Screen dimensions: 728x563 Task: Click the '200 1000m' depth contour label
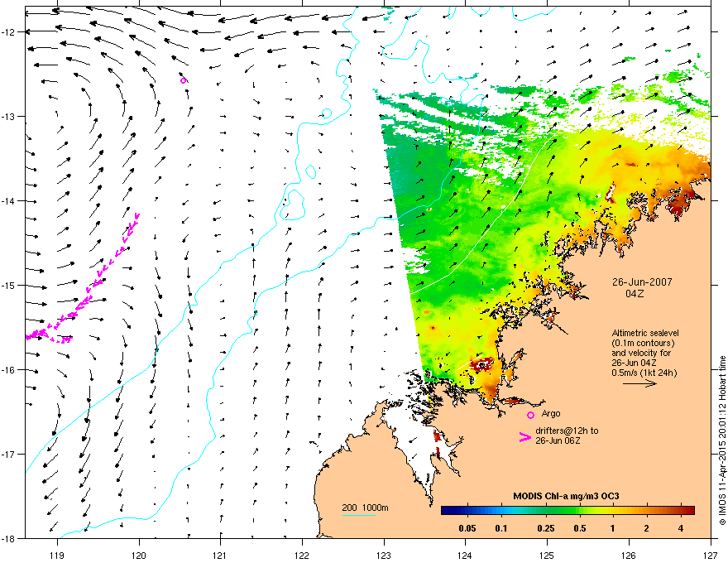(x=365, y=508)
